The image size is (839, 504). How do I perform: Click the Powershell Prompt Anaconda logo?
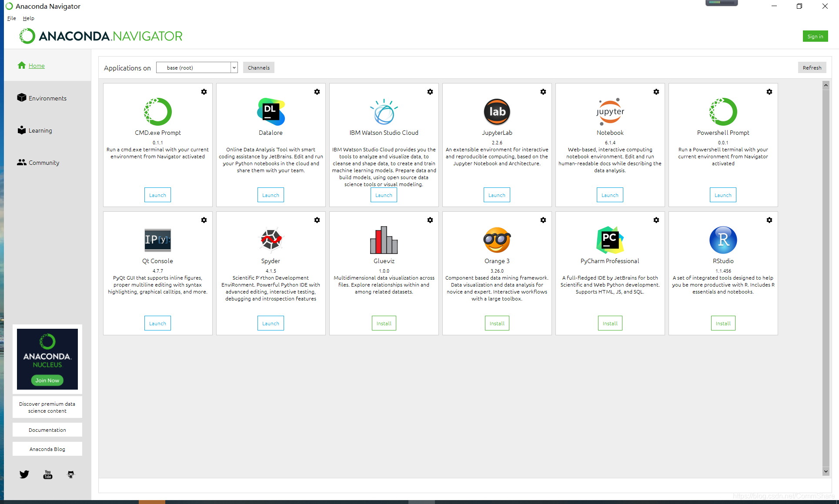click(723, 112)
